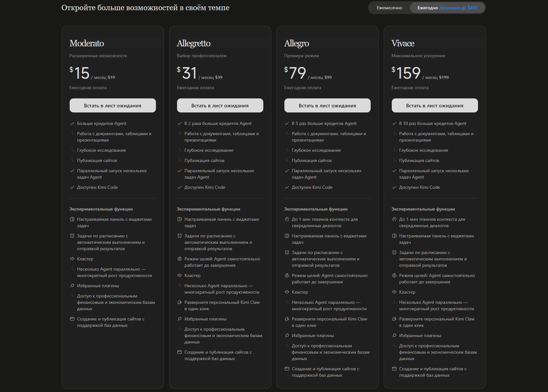Click the $79 price on Allegro card

click(295, 73)
